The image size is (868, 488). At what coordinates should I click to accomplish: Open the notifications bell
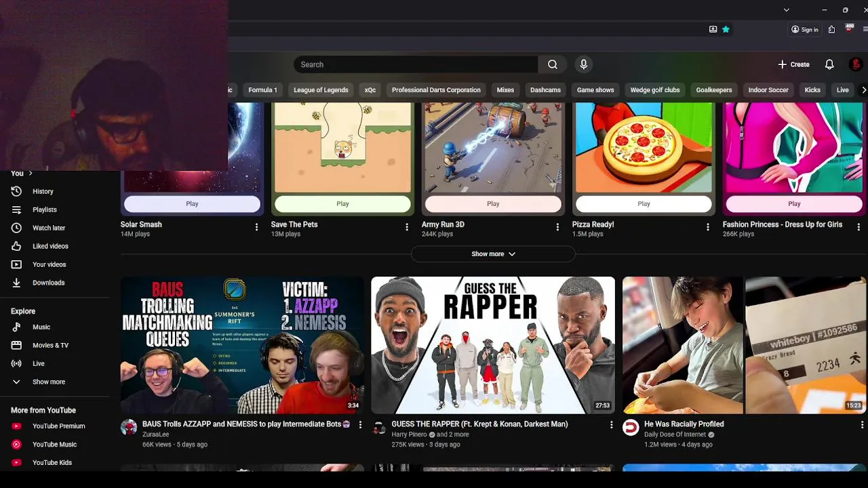click(829, 64)
